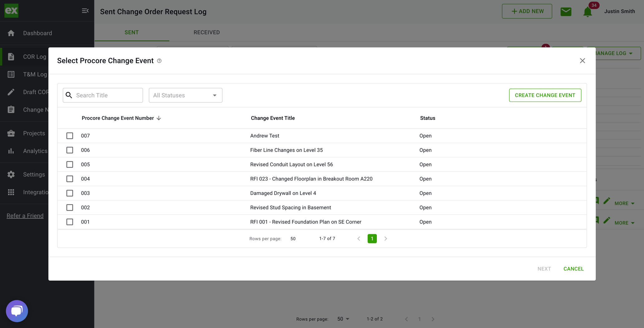Open the All Statuses dropdown
Screen dimensions: 644x328
[x=185, y=95]
